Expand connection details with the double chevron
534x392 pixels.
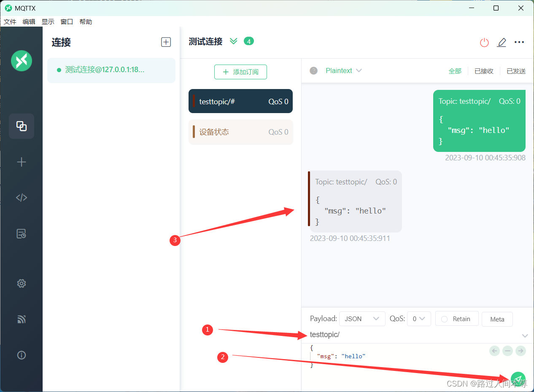(x=234, y=41)
